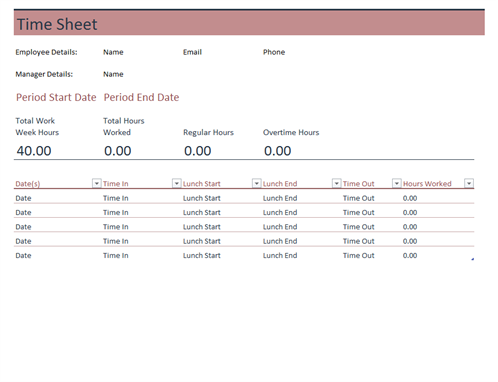498x382 pixels.
Task: Click the Time Out cell in the fourth row
Action: tap(359, 241)
